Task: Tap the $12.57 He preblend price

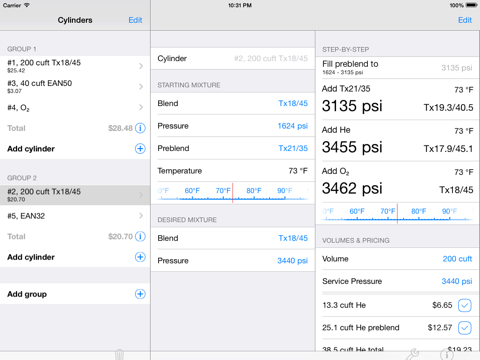Action: coord(440,328)
